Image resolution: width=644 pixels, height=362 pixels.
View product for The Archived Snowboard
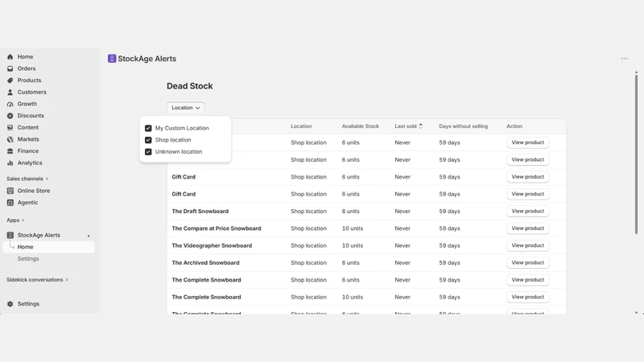528,263
